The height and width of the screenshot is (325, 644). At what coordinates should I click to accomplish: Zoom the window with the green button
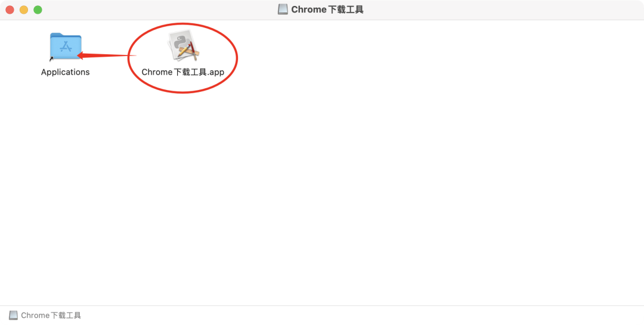coord(38,10)
